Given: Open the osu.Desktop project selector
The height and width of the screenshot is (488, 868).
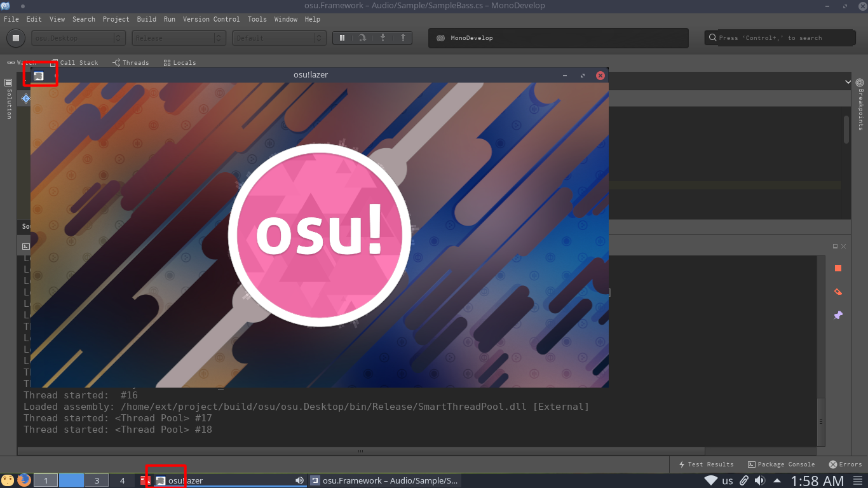Looking at the screenshot, I should (78, 37).
